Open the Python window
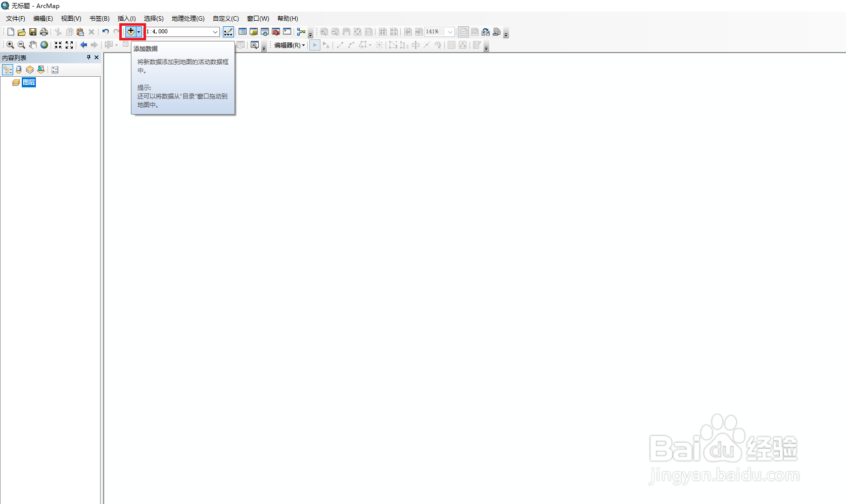 click(287, 32)
